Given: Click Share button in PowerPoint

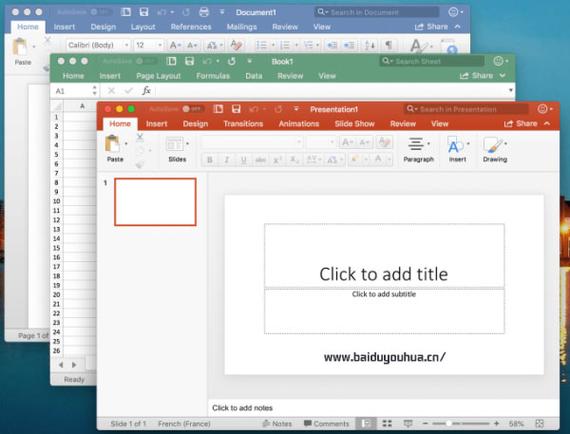Looking at the screenshot, I should coord(521,124).
